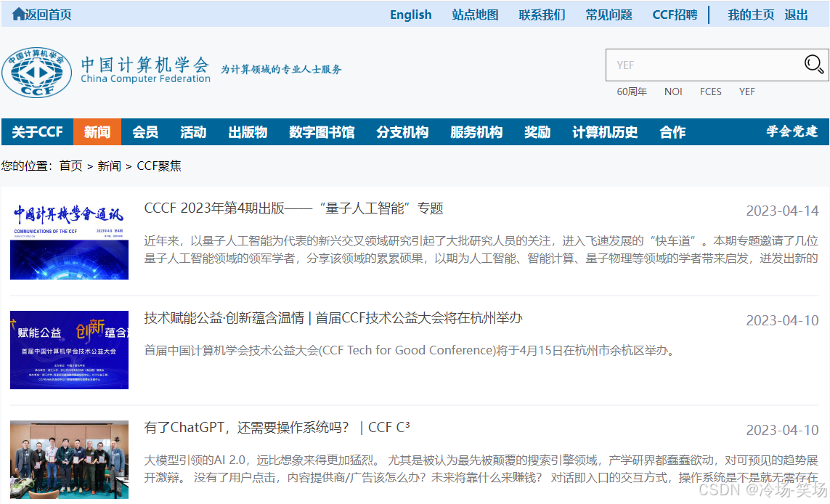Open the 活动 menu

pyautogui.click(x=193, y=132)
